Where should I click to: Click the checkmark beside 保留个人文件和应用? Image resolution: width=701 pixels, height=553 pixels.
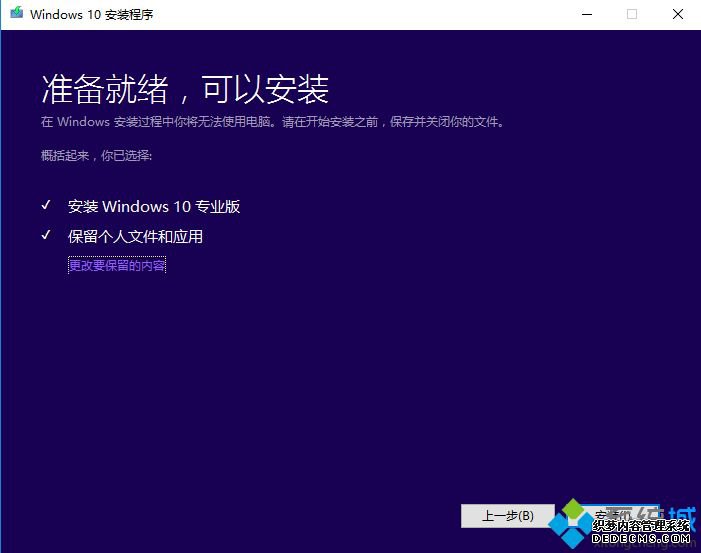(x=46, y=235)
